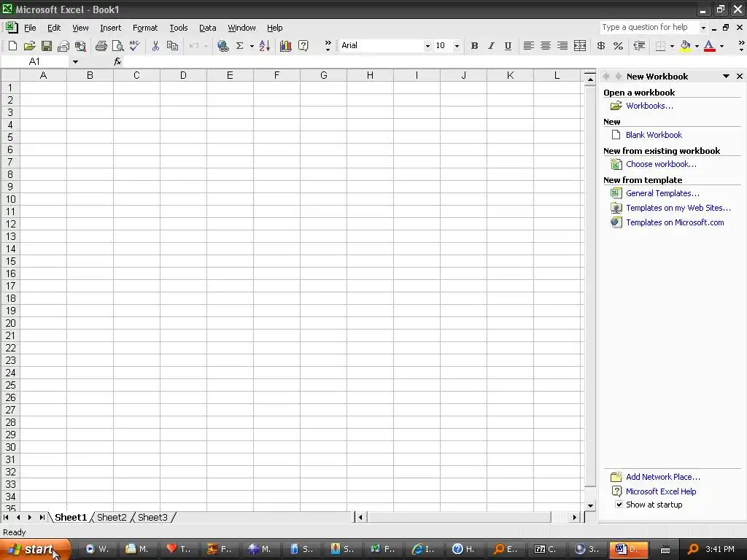Screen dimensions: 747x560
Task: Apply Currency style with the dollar icon
Action: [x=601, y=46]
